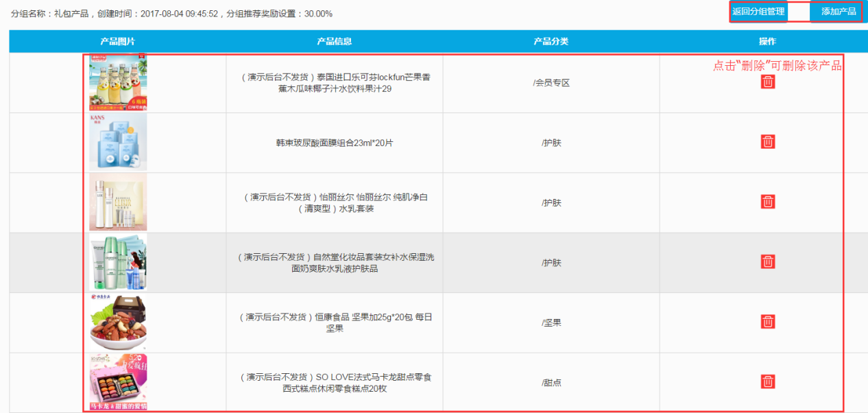The width and height of the screenshot is (868, 413).
Task: Click the /甜点 category cell
Action: pos(551,383)
